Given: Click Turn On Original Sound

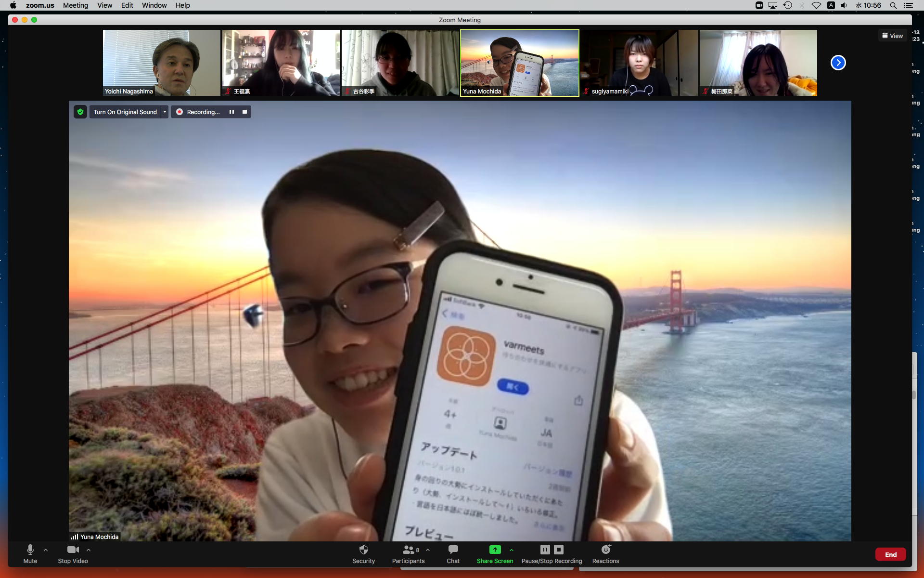Looking at the screenshot, I should coord(125,112).
